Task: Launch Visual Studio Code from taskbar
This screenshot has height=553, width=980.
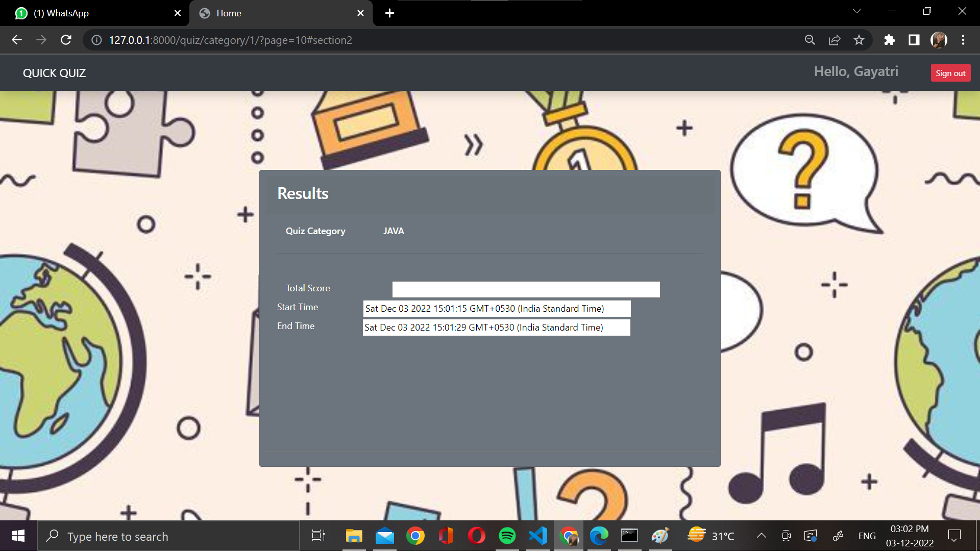Action: (x=538, y=536)
